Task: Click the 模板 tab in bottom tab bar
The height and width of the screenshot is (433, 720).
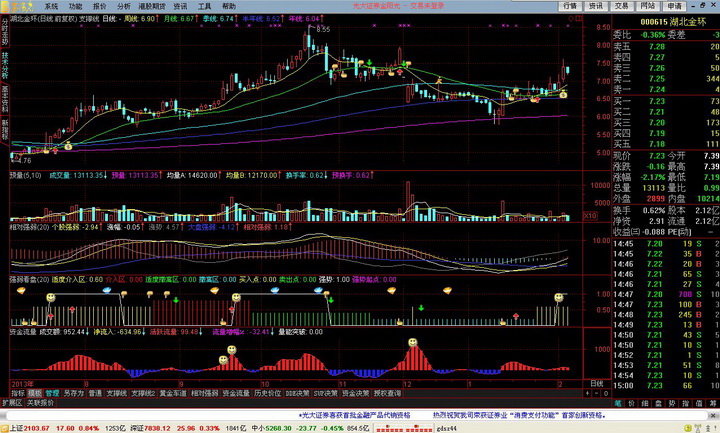Action: [x=35, y=394]
